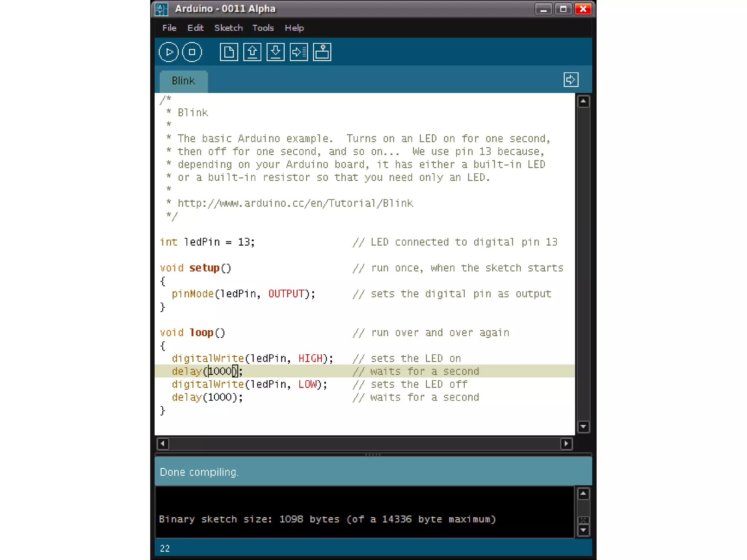The height and width of the screenshot is (560, 747).
Task: Create a New sketch with page icon
Action: coord(229,52)
